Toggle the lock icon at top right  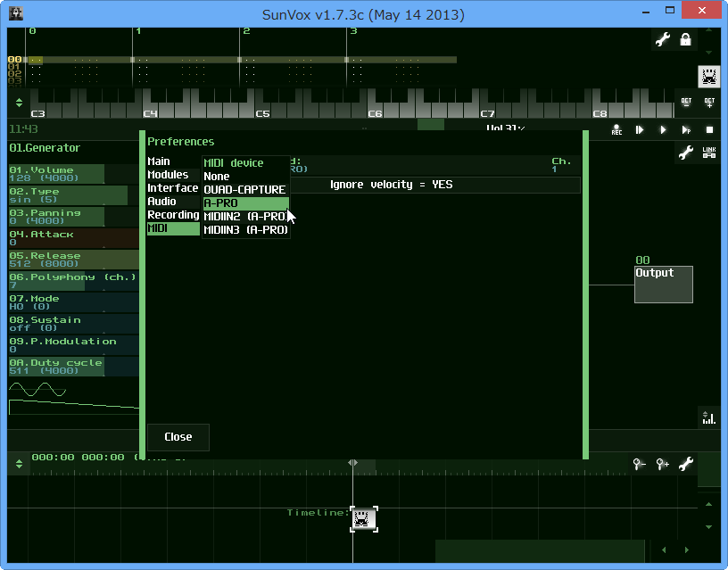[685, 39]
